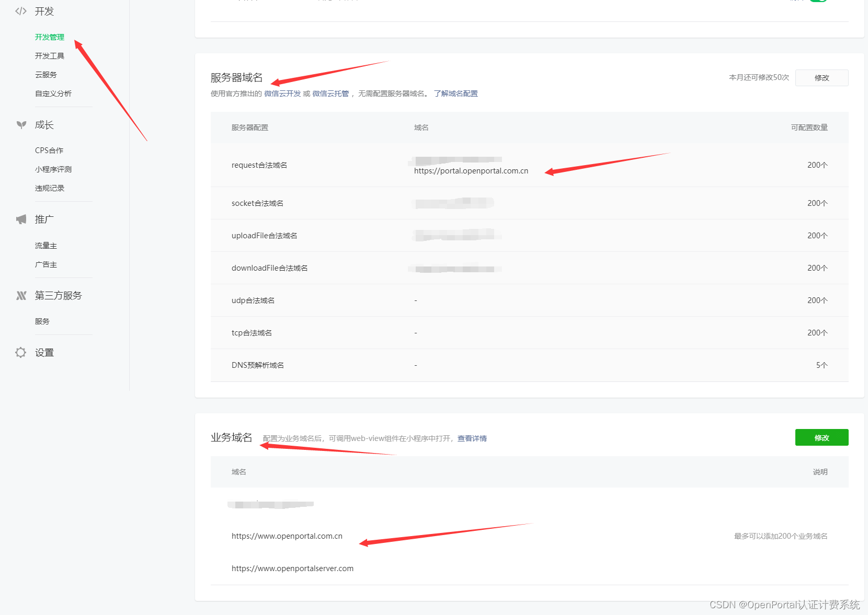Open 自定义分析 menu entry

(x=53, y=94)
